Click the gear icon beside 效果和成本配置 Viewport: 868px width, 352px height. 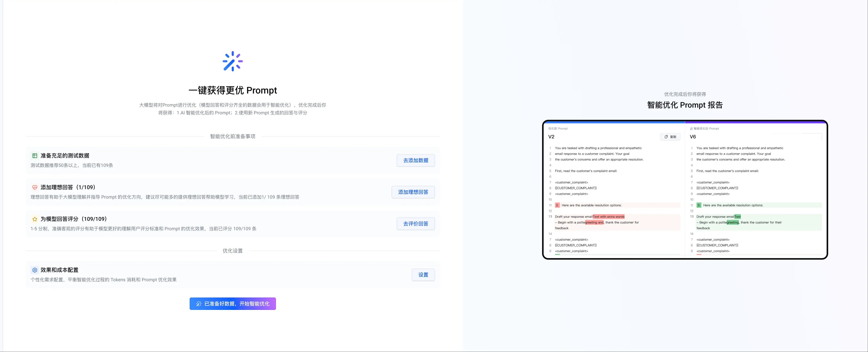click(35, 270)
